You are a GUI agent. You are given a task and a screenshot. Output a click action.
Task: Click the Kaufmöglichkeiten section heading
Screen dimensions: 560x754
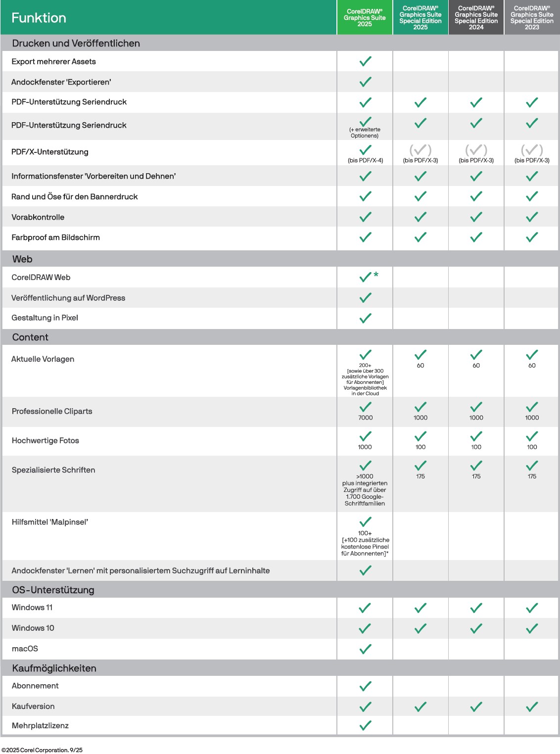click(54, 668)
